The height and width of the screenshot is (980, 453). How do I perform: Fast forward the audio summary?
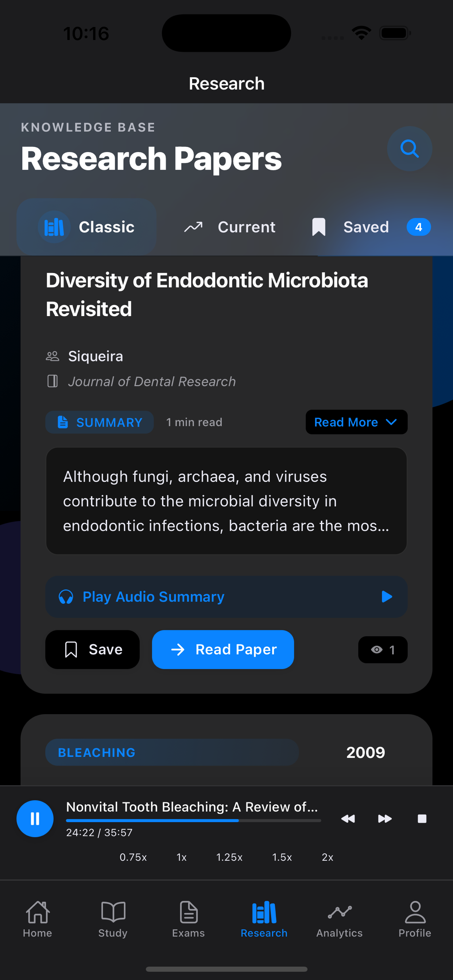(384, 818)
